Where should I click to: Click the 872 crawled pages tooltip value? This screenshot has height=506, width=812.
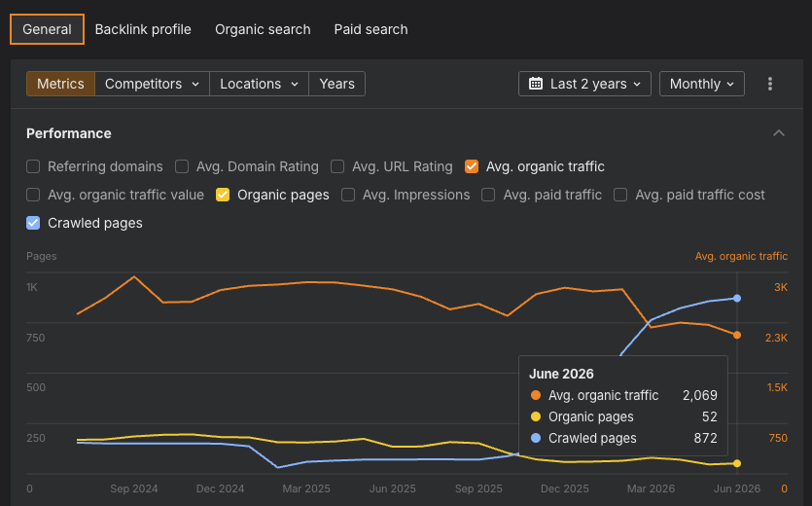coord(705,438)
